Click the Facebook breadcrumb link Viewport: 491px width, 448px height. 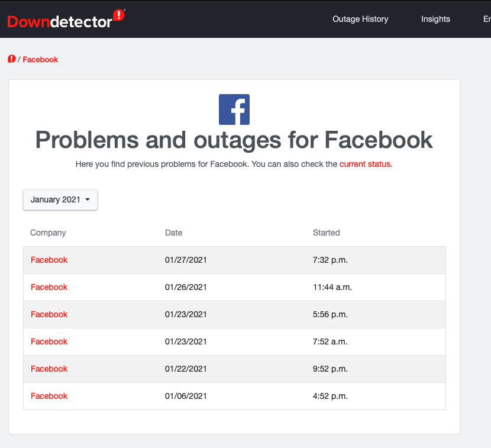click(x=40, y=60)
